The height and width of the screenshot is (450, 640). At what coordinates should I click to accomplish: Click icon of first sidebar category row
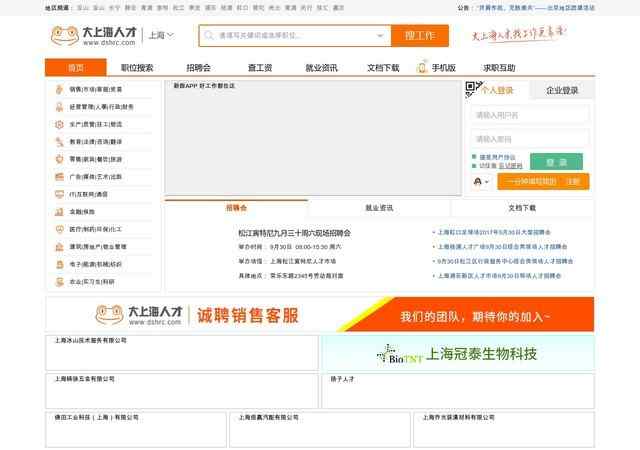pyautogui.click(x=60, y=89)
